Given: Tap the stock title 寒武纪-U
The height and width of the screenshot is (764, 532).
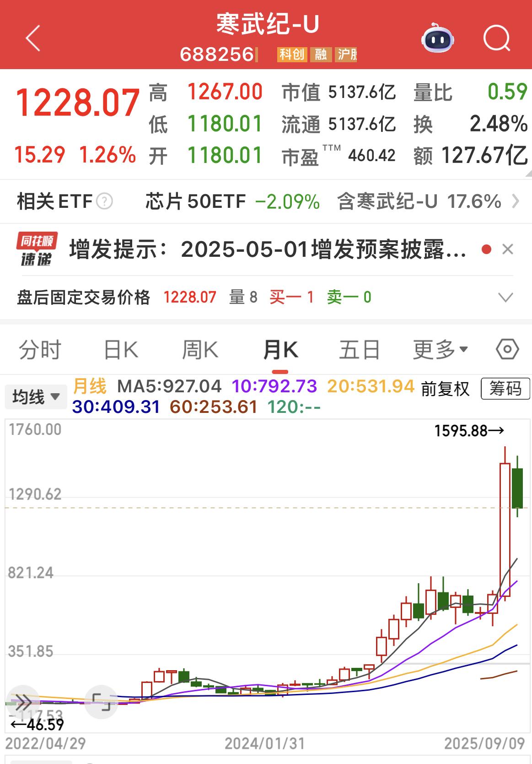Looking at the screenshot, I should tap(268, 24).
